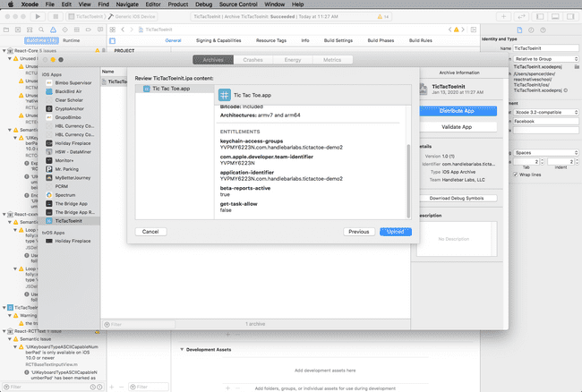This screenshot has width=582, height=392.
Task: Open the Symbol navigator icon
Action: [x=30, y=30]
